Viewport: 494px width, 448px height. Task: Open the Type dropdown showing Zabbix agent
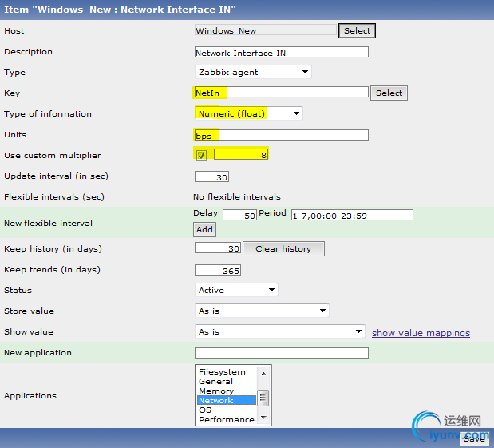pos(253,72)
